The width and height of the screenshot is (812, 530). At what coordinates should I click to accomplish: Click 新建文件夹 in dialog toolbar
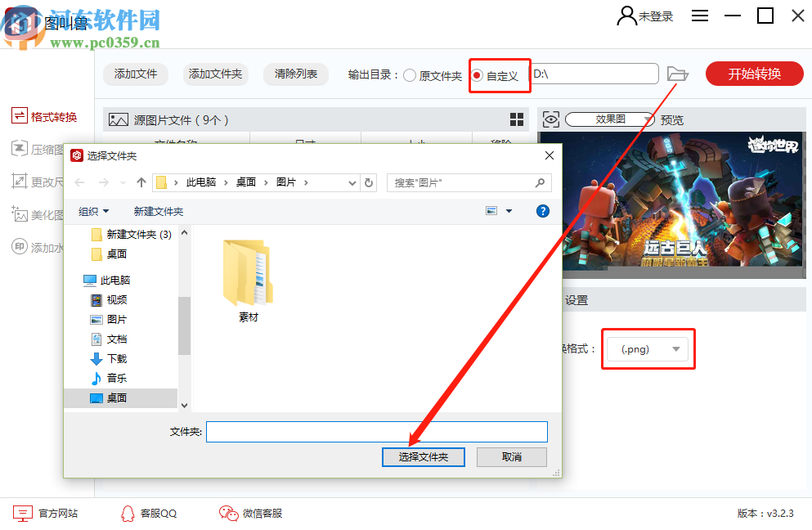pyautogui.click(x=159, y=211)
